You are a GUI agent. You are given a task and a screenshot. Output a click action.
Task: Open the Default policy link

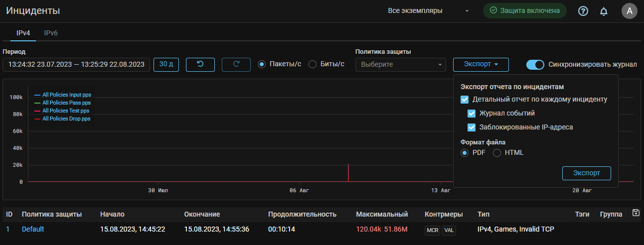pyautogui.click(x=33, y=229)
